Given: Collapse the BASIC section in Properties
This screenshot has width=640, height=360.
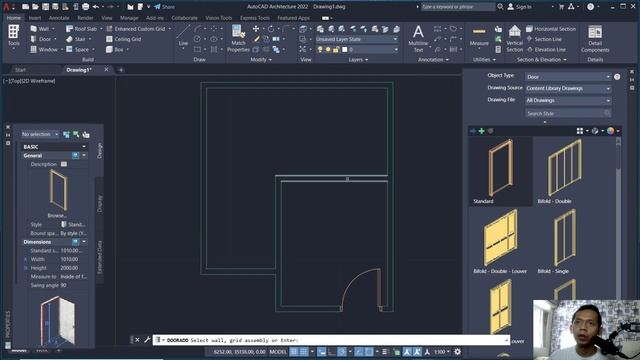Looking at the screenshot, I should pyautogui.click(x=84, y=147).
